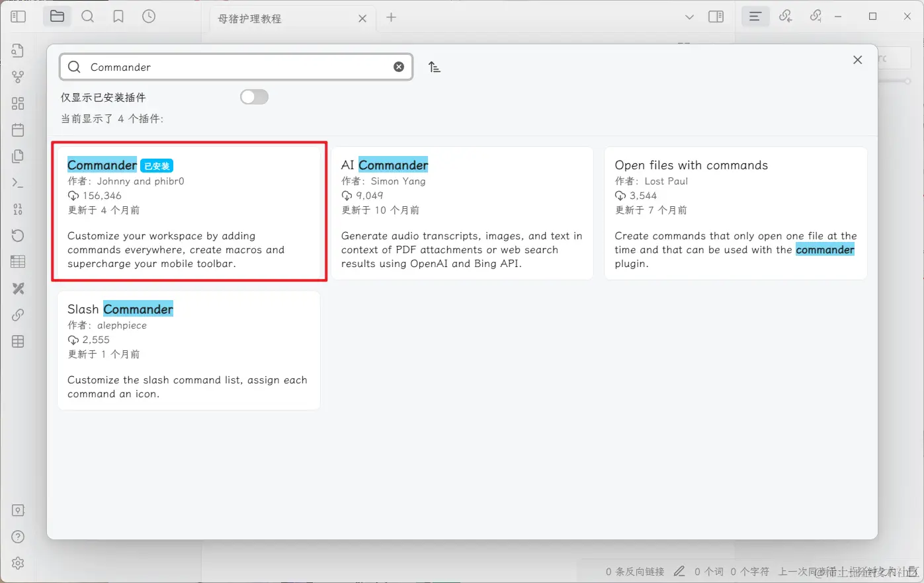Open the bookmarks icon
The image size is (924, 583).
(118, 17)
